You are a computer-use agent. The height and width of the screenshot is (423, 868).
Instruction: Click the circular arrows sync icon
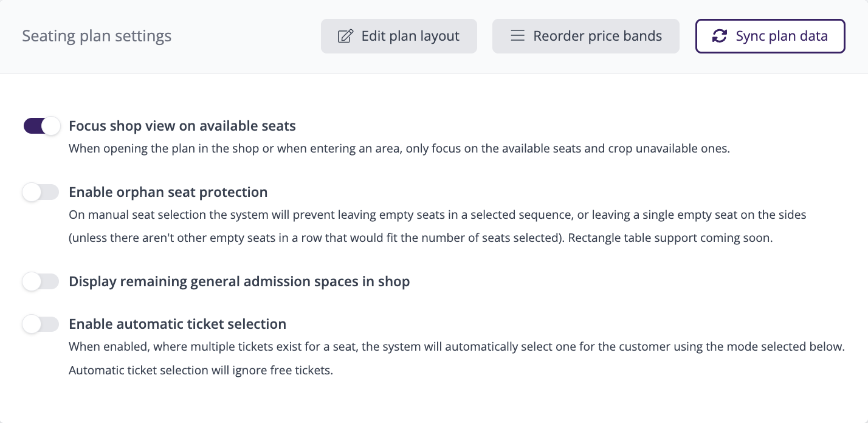[x=720, y=36]
